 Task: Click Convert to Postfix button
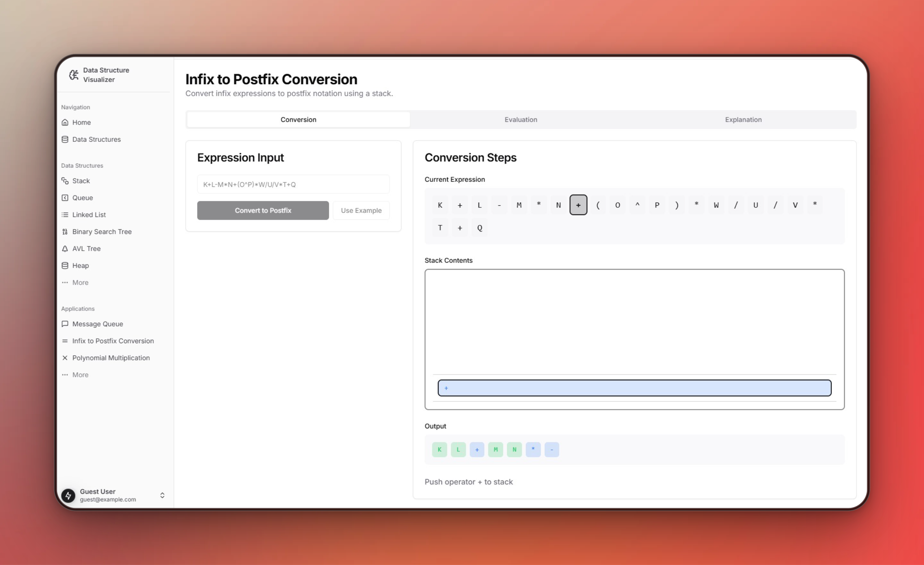pos(263,210)
